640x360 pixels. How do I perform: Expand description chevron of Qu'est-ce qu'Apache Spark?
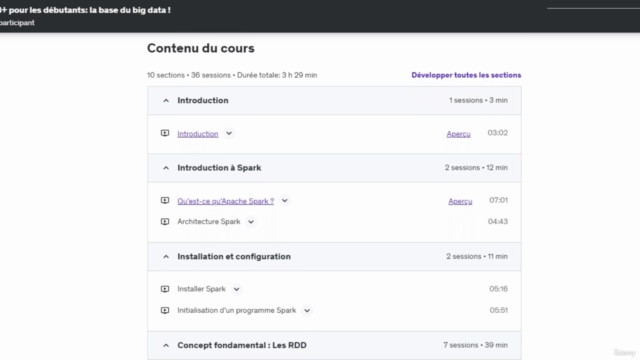pos(284,200)
